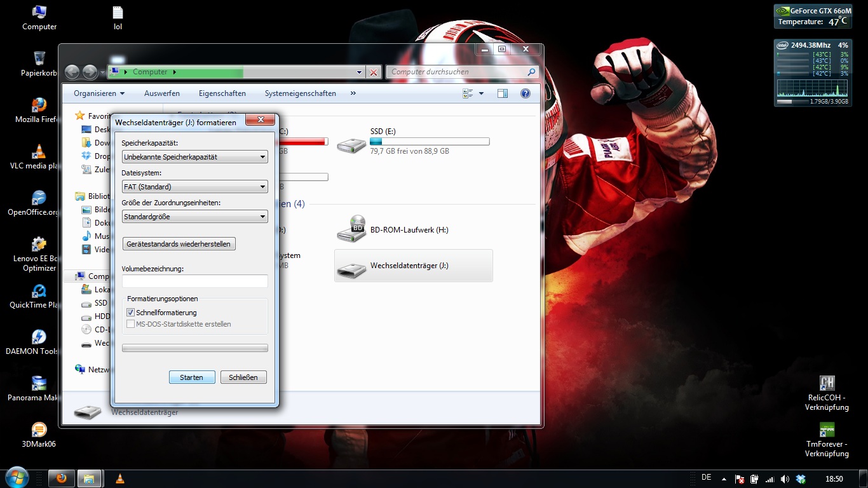This screenshot has height=488, width=868.
Task: Click the 18:50 taskbar clock
Action: coord(834,479)
